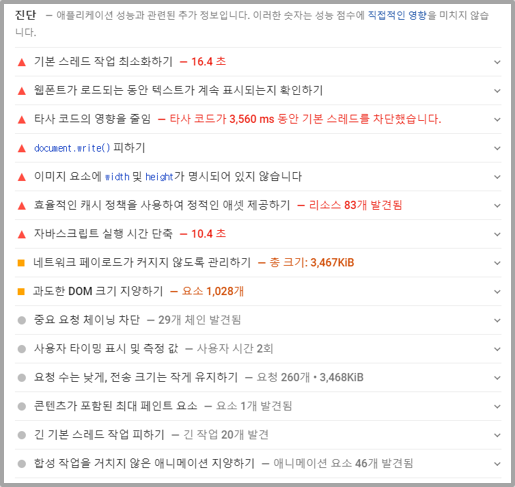Expand the 합성 작업을 거치지 않은 애니메이션 chevron

coord(497,464)
